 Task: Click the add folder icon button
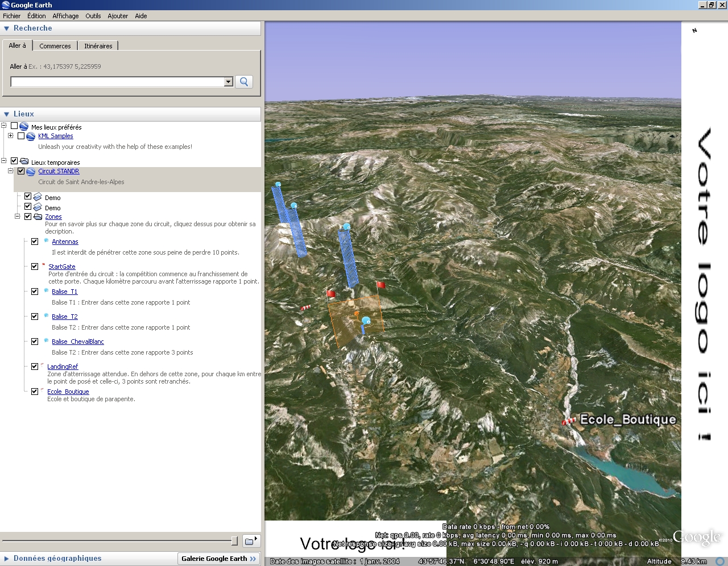(x=251, y=541)
